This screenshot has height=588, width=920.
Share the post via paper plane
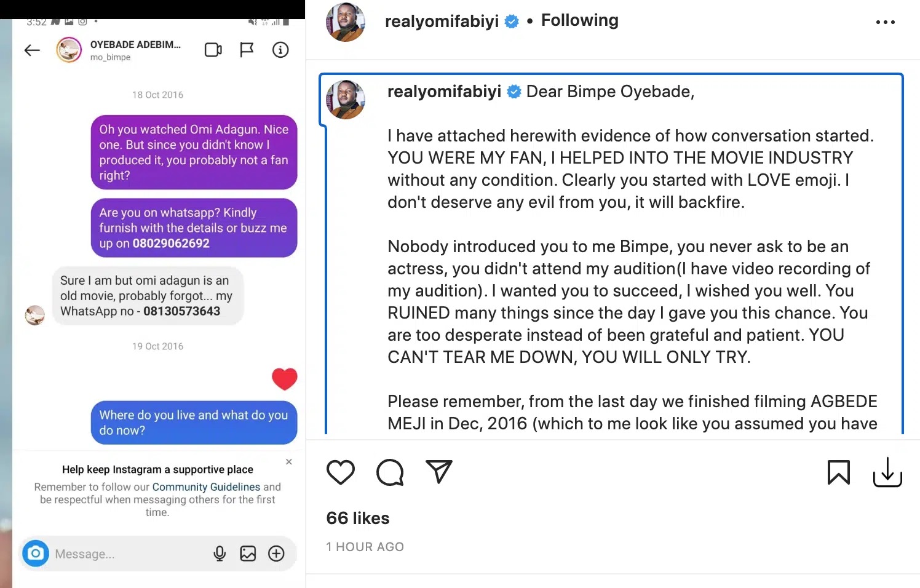(x=439, y=472)
